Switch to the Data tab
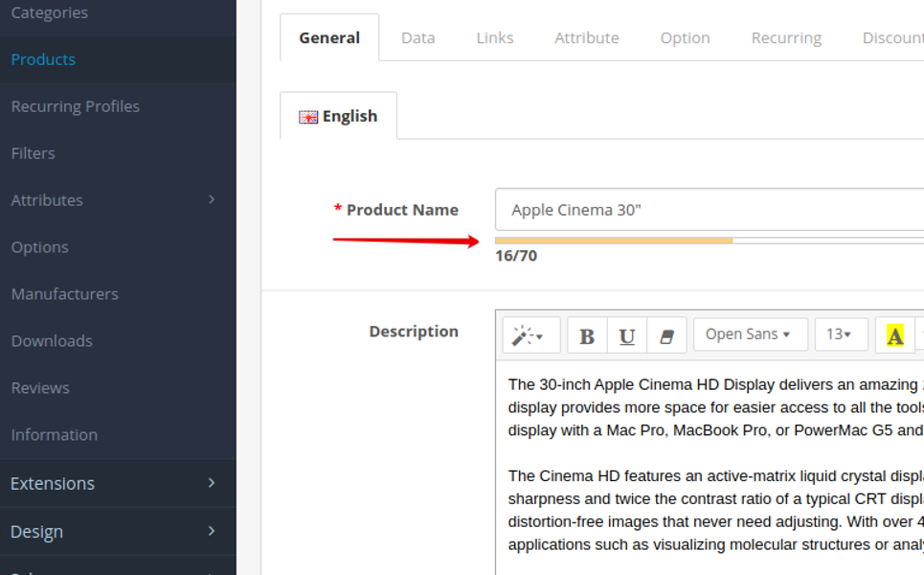 [x=417, y=37]
